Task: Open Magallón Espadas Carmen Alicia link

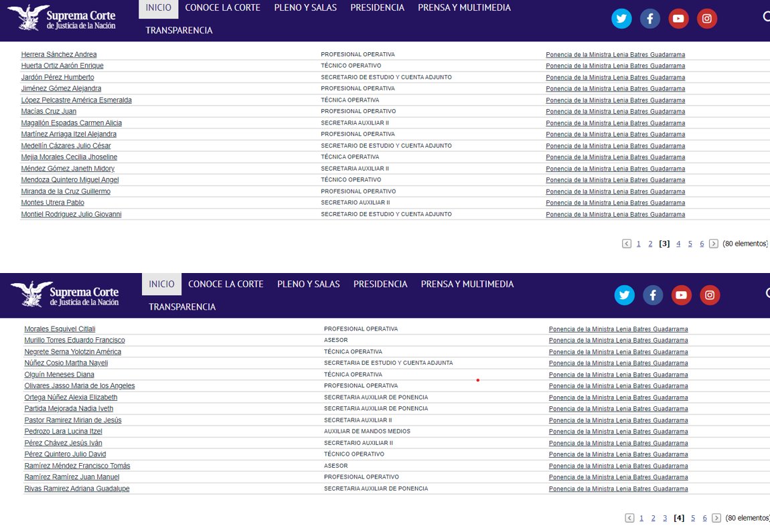Action: 71,123
